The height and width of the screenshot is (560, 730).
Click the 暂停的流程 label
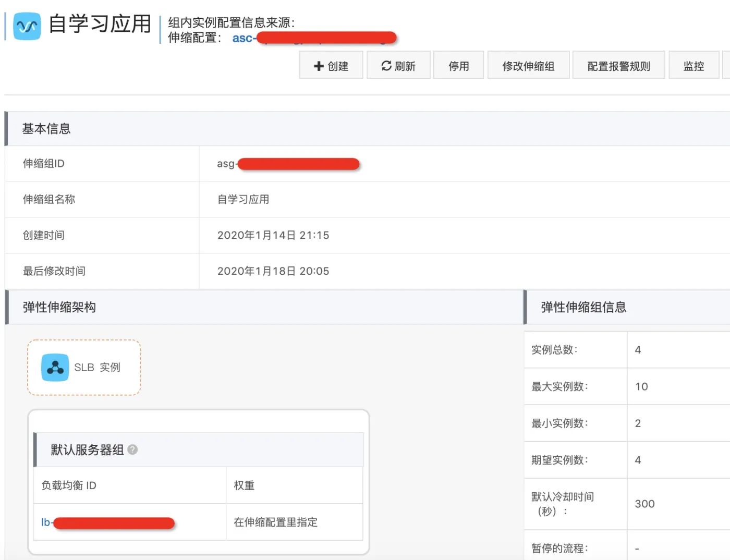(x=559, y=548)
